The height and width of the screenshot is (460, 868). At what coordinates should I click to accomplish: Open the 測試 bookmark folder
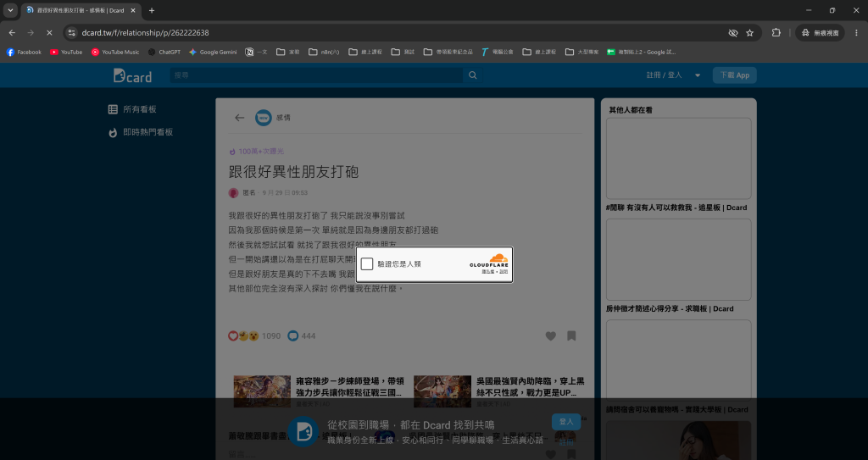(x=403, y=52)
